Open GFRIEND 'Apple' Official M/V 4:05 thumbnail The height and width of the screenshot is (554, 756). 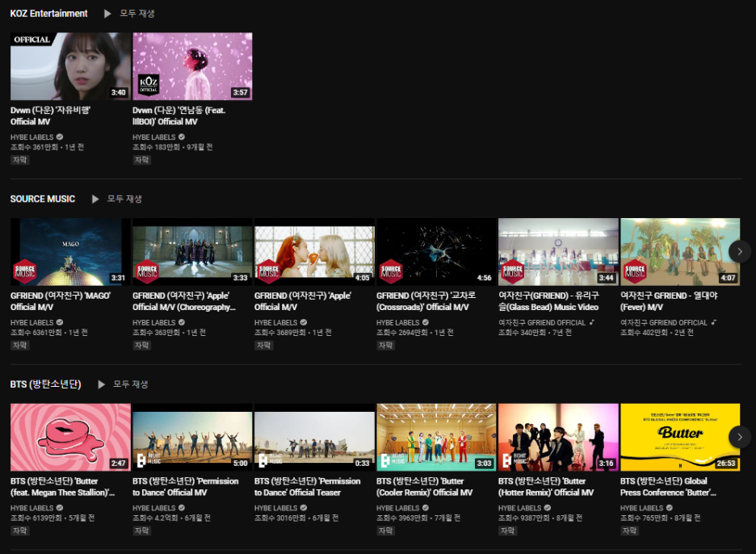[x=314, y=252]
